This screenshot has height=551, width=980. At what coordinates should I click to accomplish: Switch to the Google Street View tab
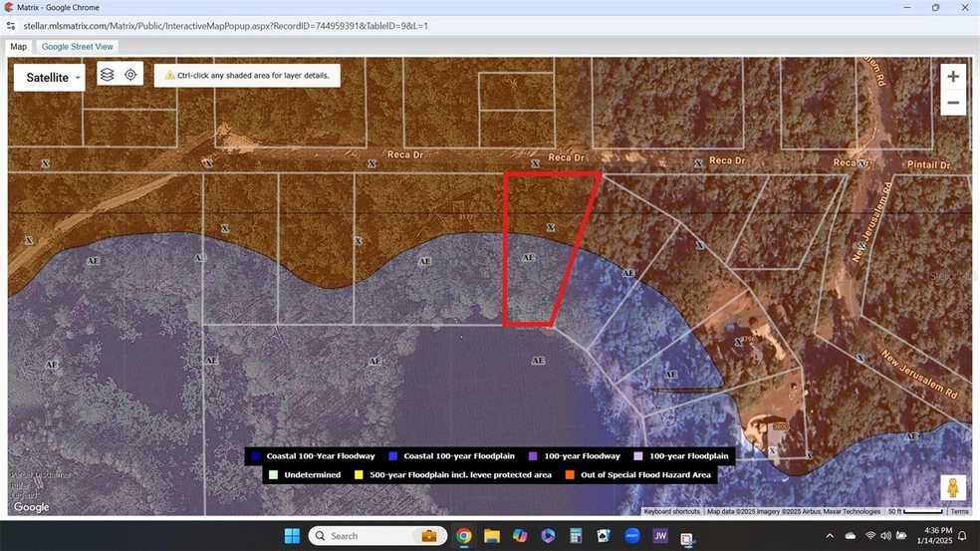pos(78,47)
